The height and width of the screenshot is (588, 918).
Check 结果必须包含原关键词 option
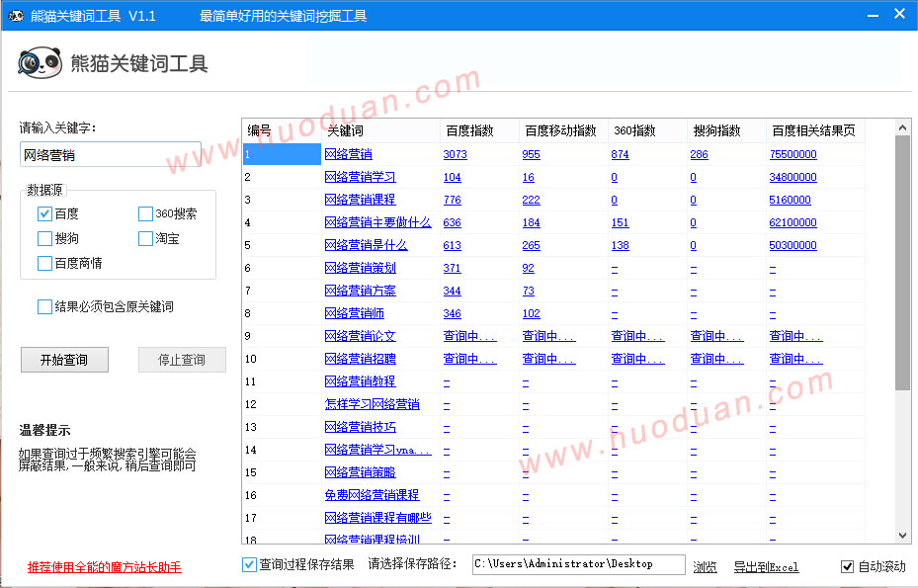[44, 306]
